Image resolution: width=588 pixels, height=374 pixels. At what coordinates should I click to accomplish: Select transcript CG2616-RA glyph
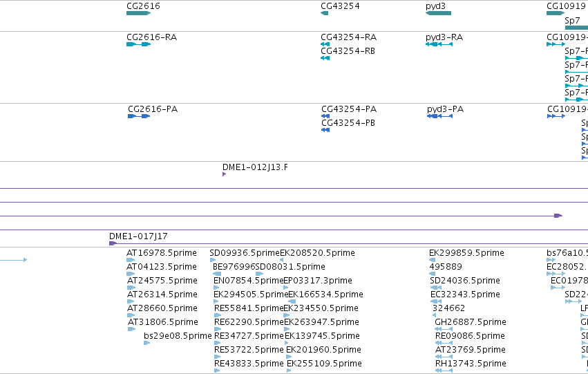[138, 44]
